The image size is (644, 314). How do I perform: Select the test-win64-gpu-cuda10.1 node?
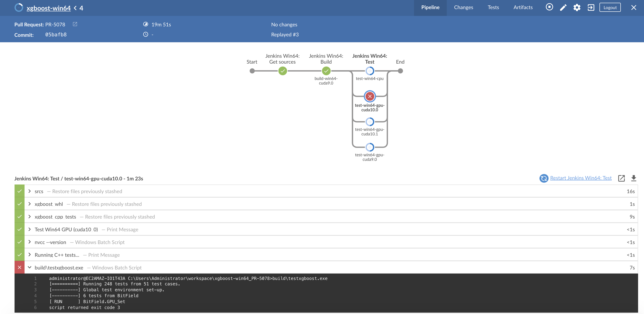tap(369, 122)
